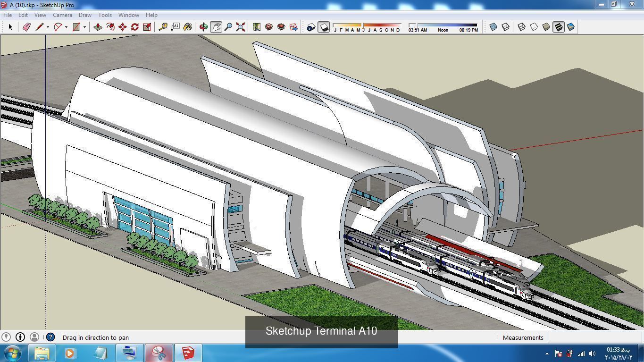Toggle Show/Hide Shadows button

pos(323,27)
